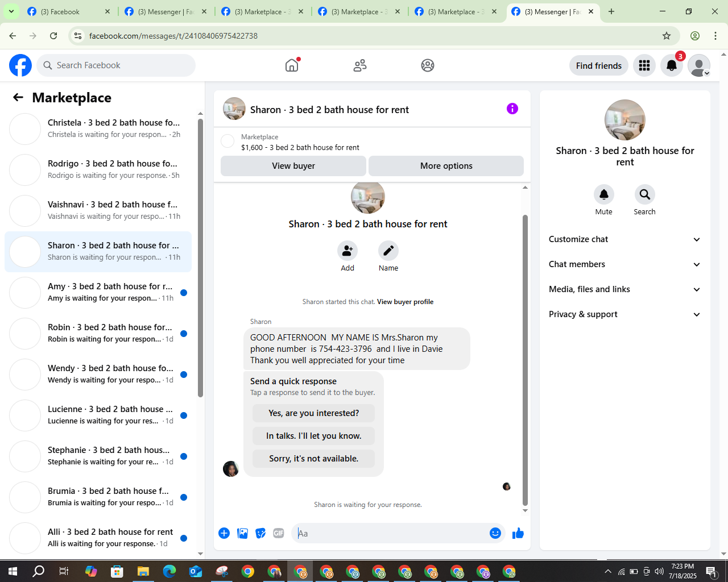Open a new Chrome tab
The height and width of the screenshot is (582, 728).
pyautogui.click(x=611, y=11)
